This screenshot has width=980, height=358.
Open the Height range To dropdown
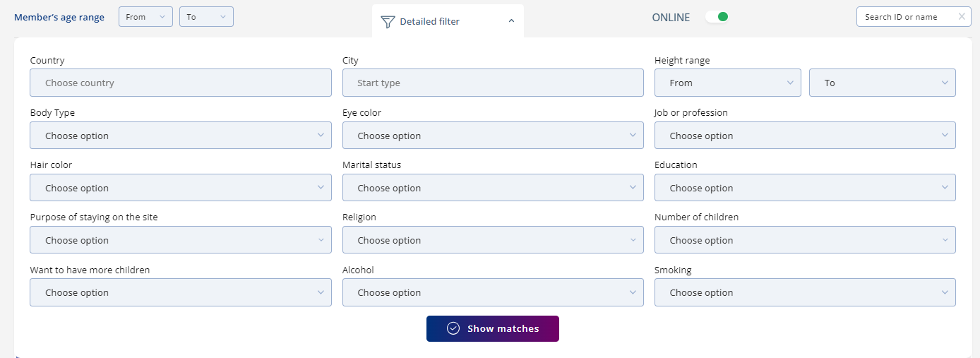[883, 83]
